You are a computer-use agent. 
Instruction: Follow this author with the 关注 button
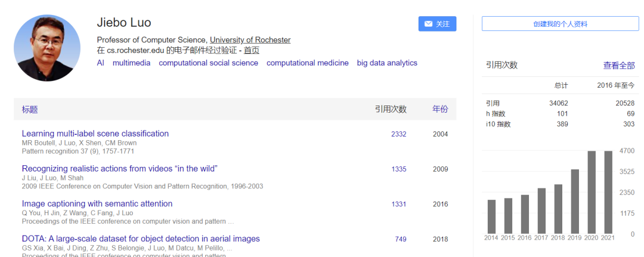(x=437, y=24)
